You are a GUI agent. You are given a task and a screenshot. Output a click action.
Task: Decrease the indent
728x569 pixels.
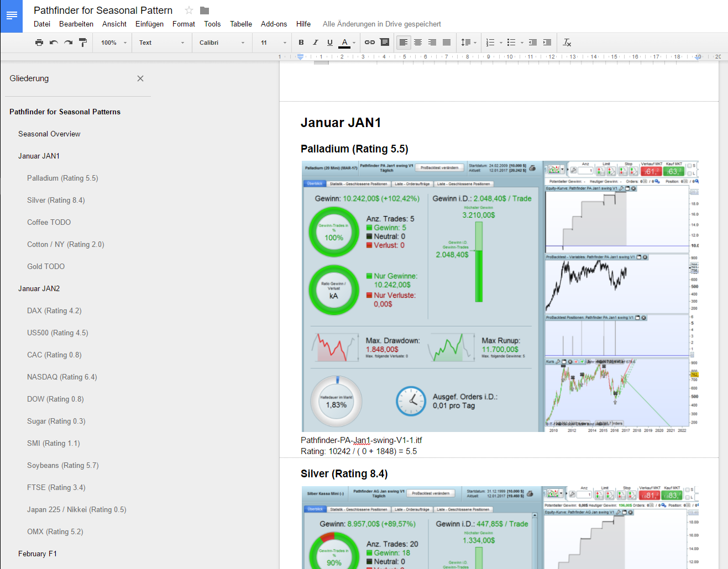click(533, 43)
